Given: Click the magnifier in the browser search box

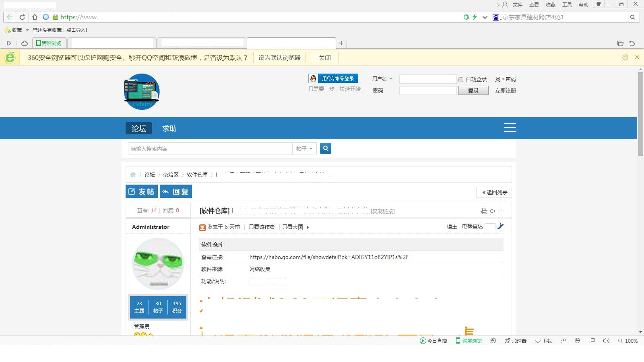Looking at the screenshot, I should [x=632, y=17].
